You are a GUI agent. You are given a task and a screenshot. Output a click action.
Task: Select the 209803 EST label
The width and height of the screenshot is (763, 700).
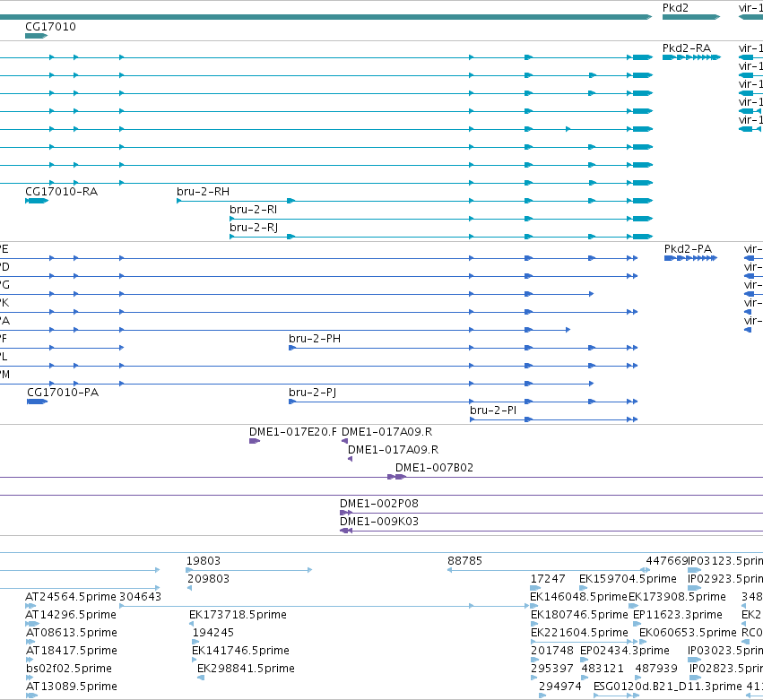click(x=208, y=579)
